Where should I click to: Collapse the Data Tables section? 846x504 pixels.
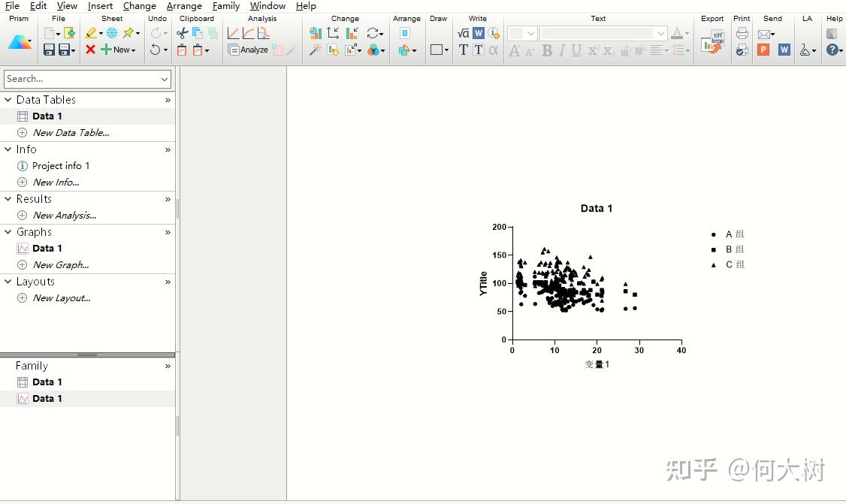click(8, 100)
